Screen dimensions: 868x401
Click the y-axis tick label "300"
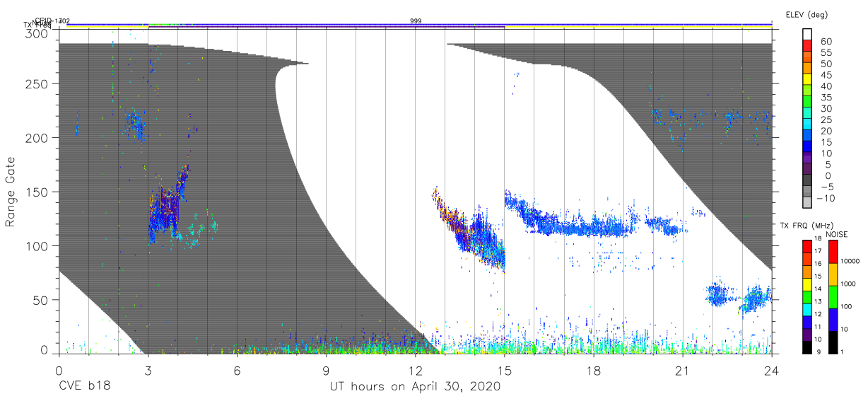pyautogui.click(x=37, y=33)
